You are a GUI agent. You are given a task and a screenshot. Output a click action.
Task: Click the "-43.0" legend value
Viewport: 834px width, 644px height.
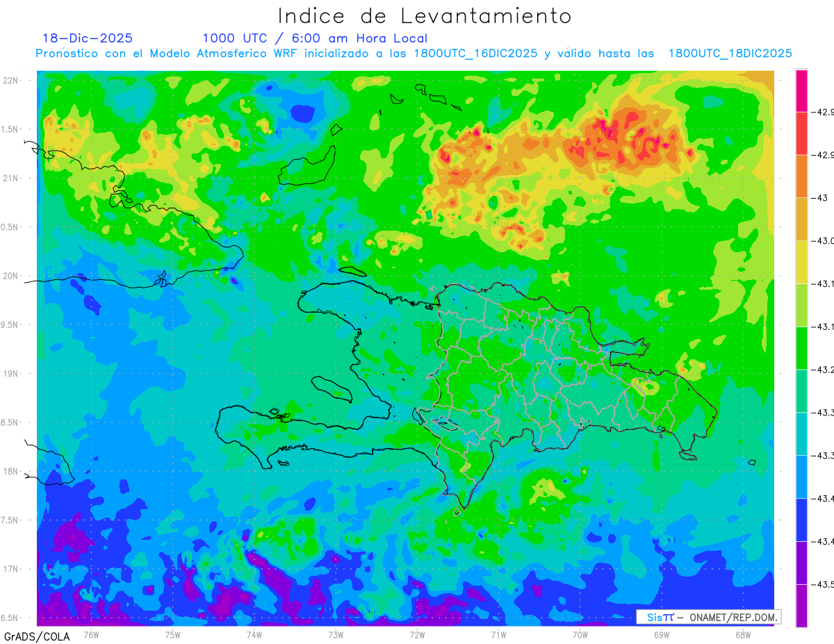click(824, 240)
